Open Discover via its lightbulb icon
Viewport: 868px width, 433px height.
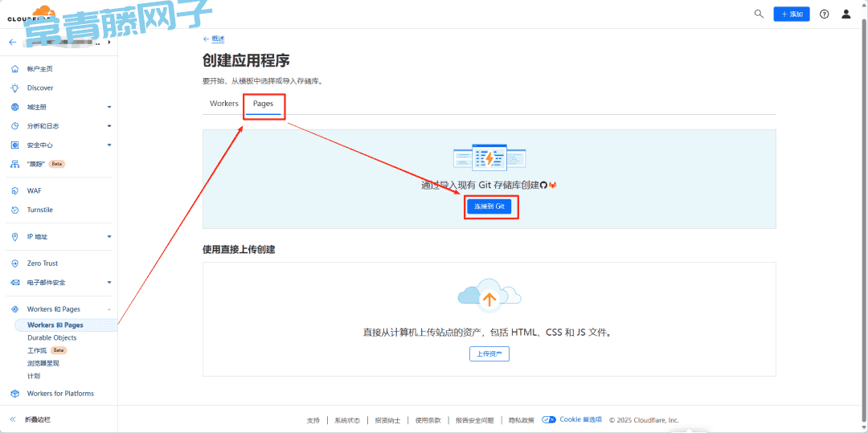coord(15,88)
